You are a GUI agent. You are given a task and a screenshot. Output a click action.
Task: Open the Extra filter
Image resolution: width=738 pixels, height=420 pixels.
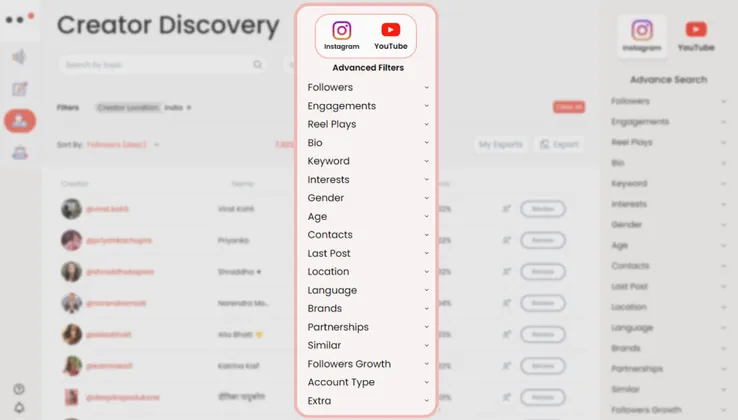coord(368,401)
